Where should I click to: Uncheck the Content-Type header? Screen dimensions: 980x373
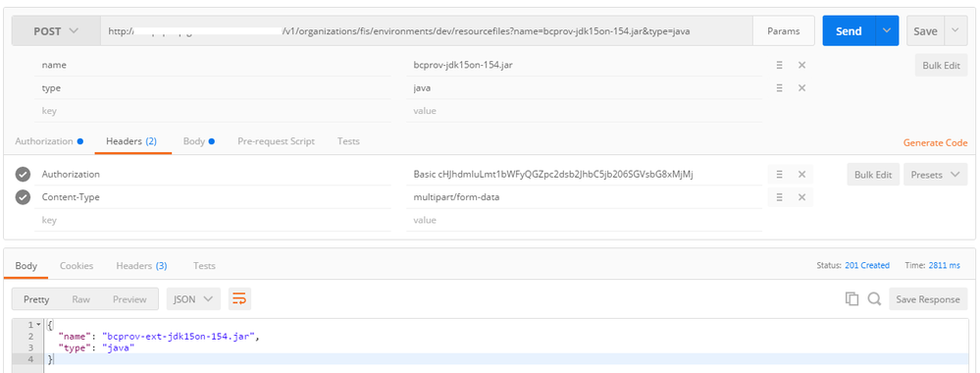pyautogui.click(x=23, y=197)
